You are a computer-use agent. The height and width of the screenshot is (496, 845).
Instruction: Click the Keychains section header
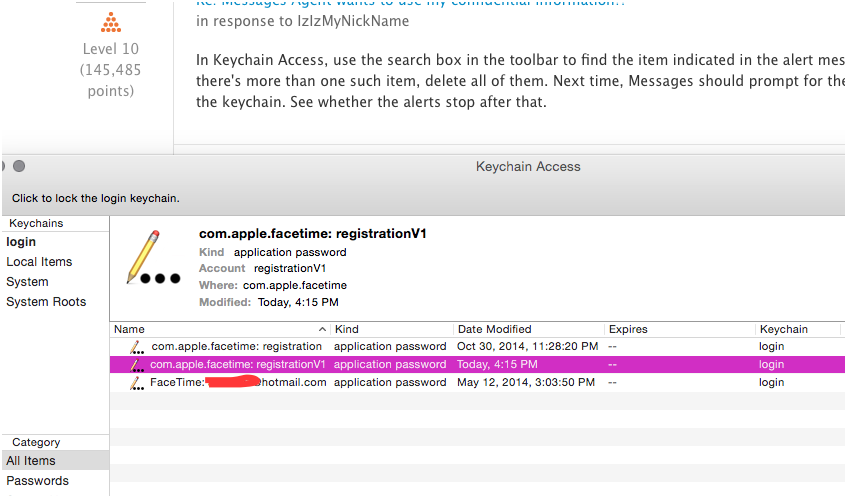click(x=36, y=224)
